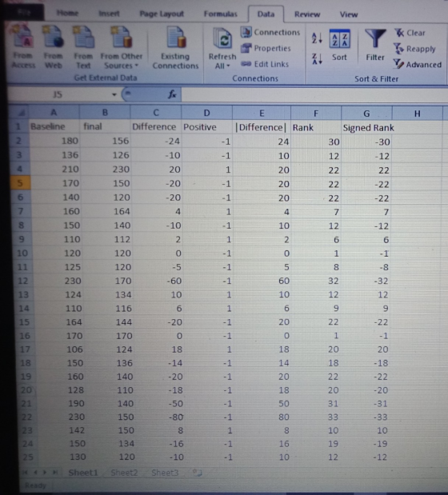The height and width of the screenshot is (495, 448).
Task: Open the Sort dialog
Action: [339, 45]
